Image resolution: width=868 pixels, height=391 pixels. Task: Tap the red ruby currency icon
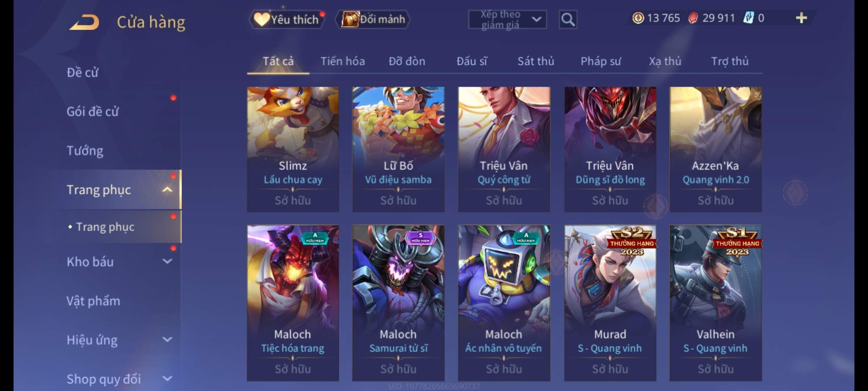[693, 18]
